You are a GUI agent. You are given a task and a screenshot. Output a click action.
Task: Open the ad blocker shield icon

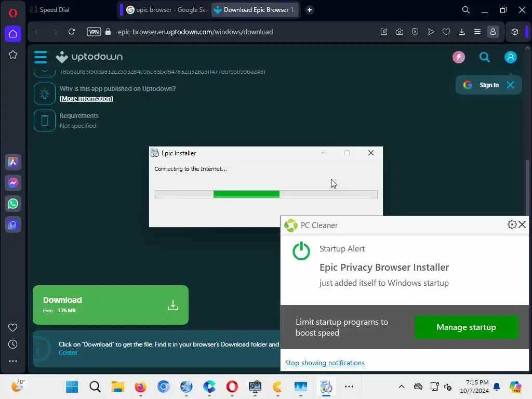415,32
